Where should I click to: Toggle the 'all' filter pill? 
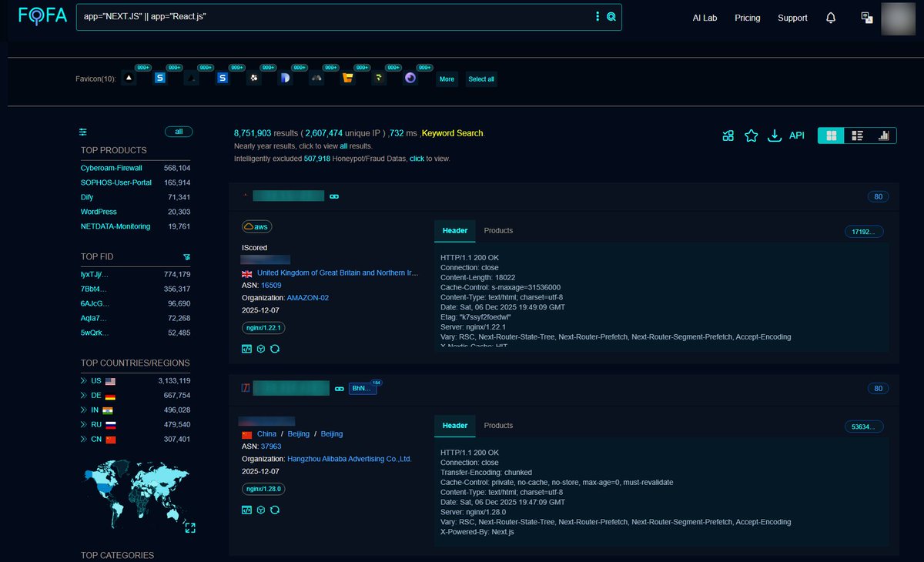[x=179, y=132]
